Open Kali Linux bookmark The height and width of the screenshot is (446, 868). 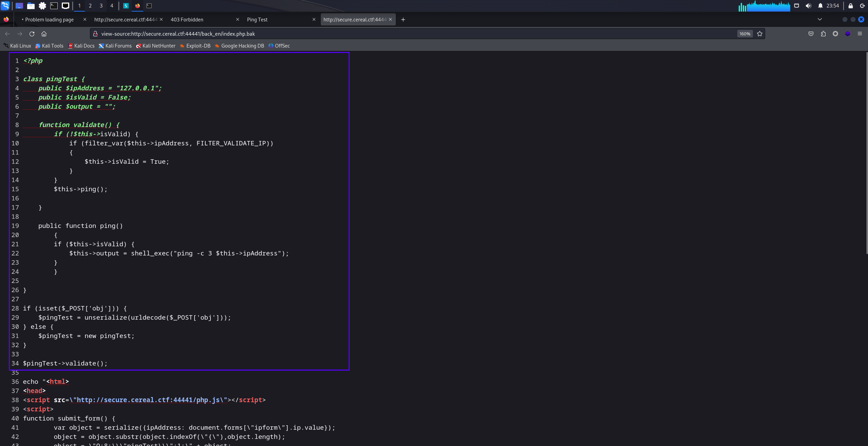tap(17, 46)
